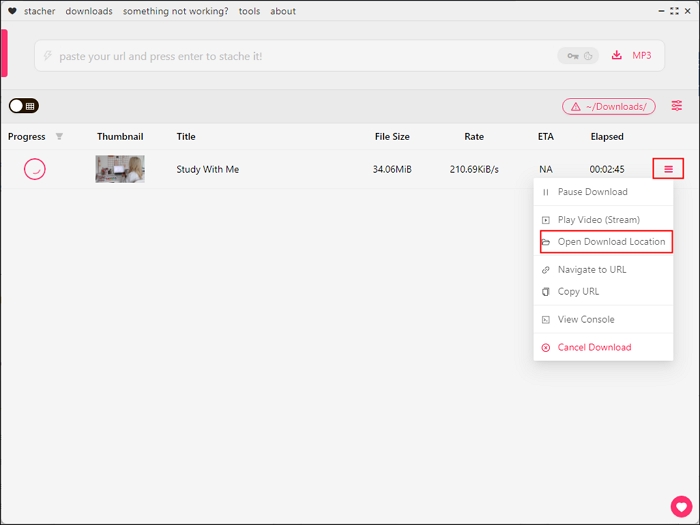Click the Thumbnail column header
The width and height of the screenshot is (700, 525).
click(x=120, y=137)
